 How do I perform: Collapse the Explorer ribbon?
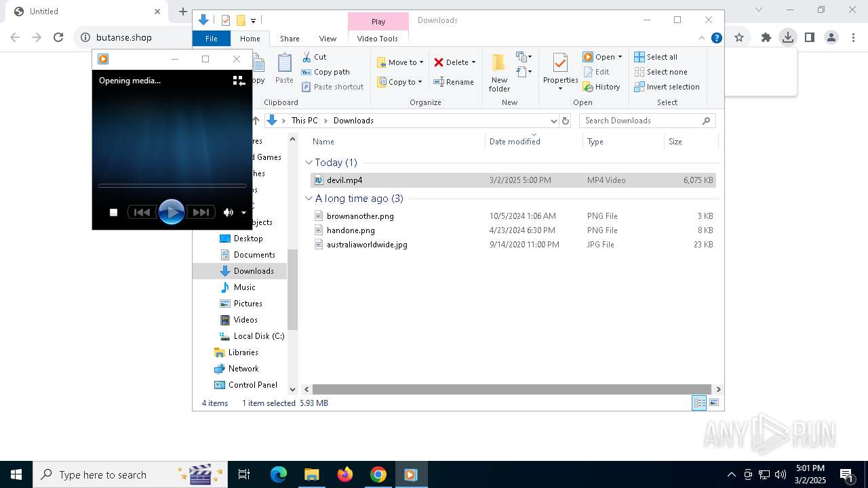[702, 38]
